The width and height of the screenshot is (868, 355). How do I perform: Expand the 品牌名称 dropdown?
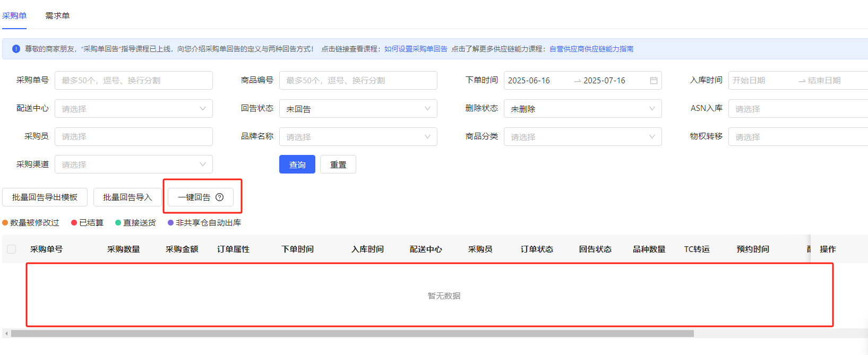(x=358, y=137)
